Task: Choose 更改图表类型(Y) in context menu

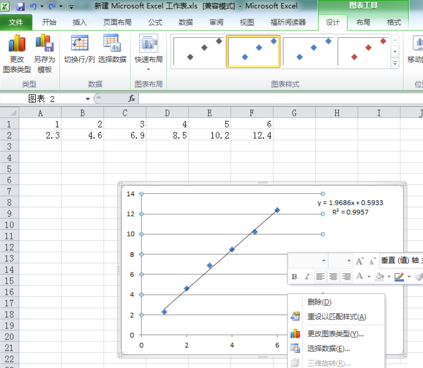Action: pos(337,334)
